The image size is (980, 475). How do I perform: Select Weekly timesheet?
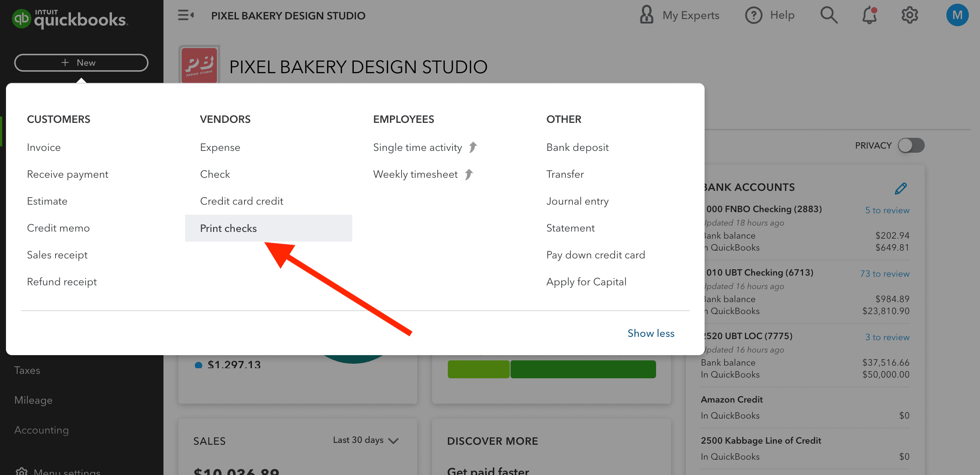[415, 174]
